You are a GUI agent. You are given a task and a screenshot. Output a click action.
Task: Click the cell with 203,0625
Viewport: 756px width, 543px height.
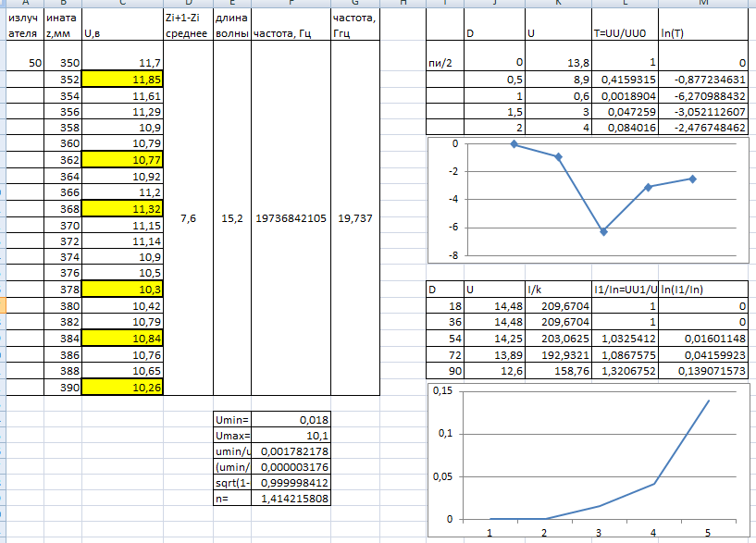point(558,339)
